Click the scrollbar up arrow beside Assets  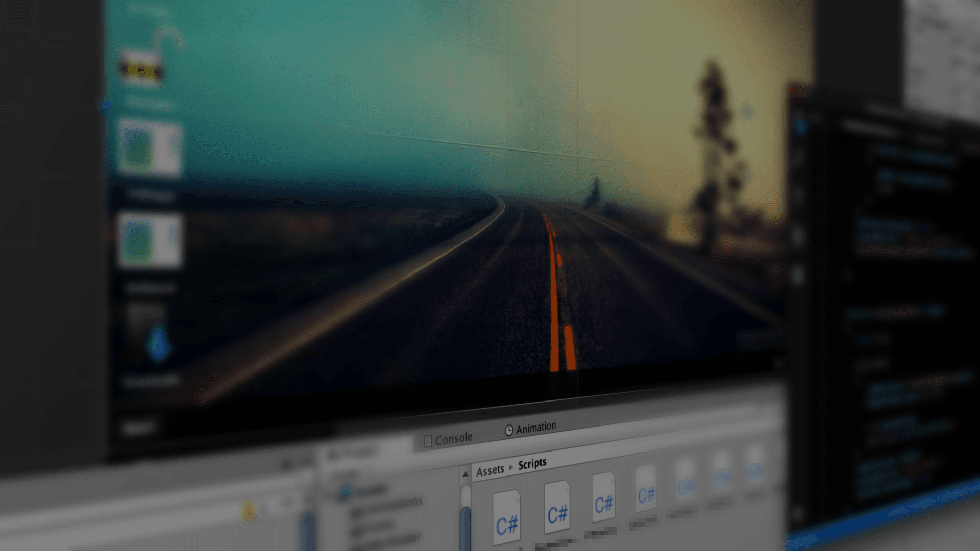point(465,474)
